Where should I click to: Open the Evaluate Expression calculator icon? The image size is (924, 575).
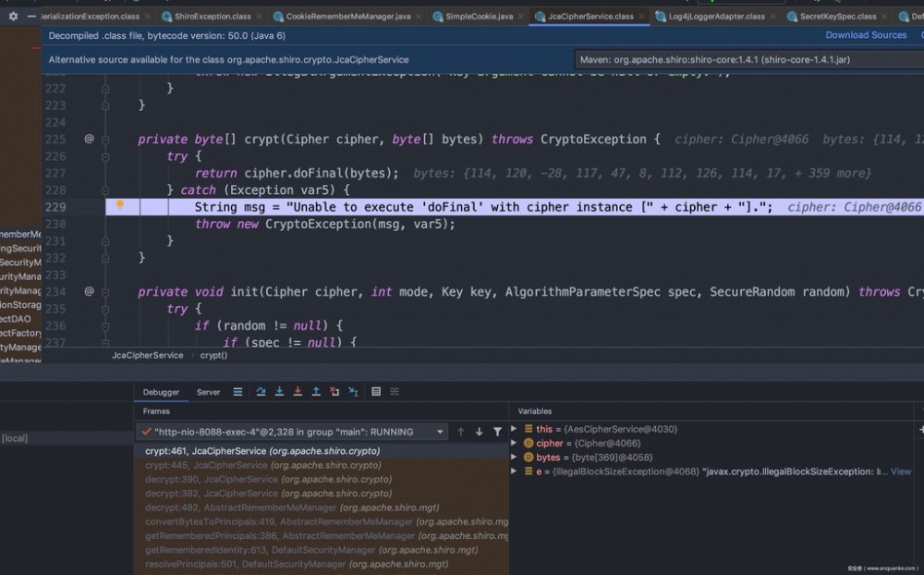(x=376, y=392)
